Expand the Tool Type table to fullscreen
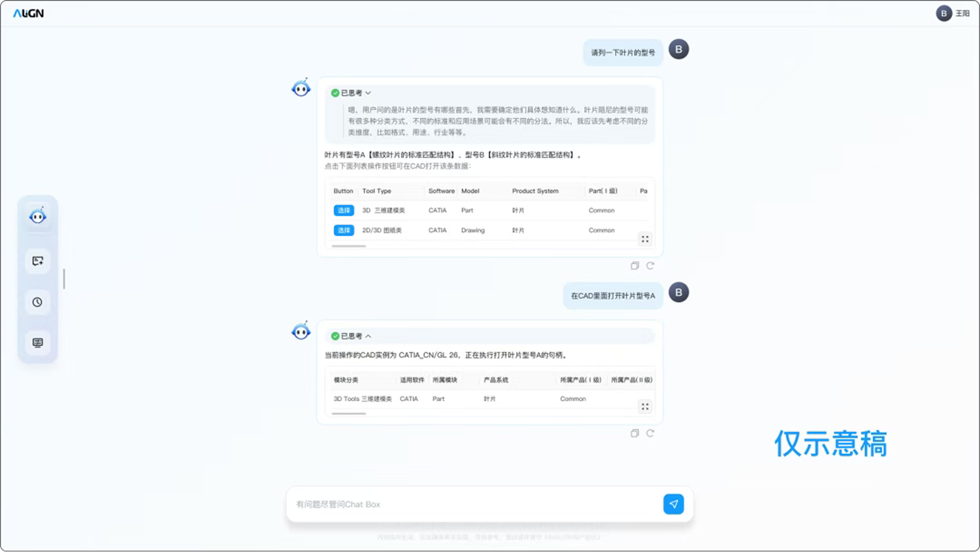Viewport: 980px width, 552px height. [645, 239]
